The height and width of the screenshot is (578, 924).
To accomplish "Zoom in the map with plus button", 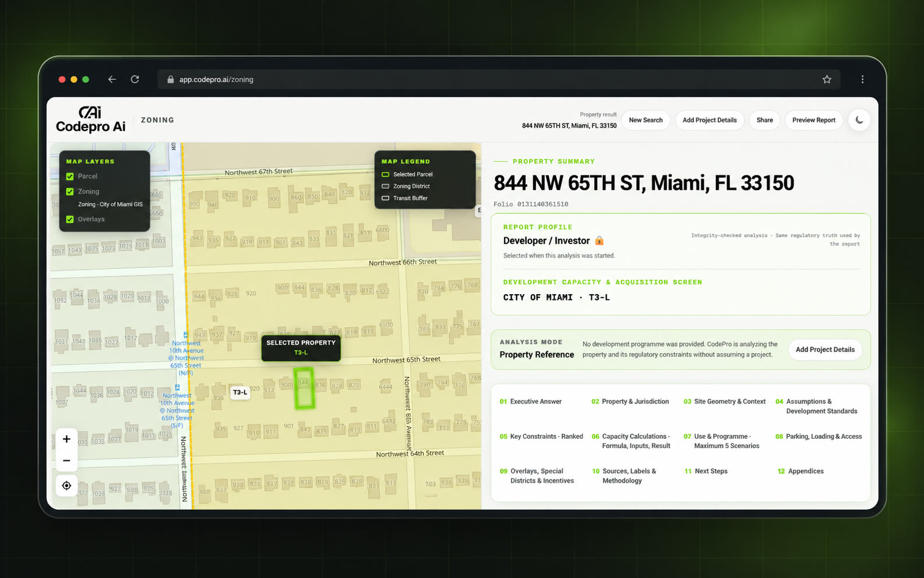I will [66, 439].
